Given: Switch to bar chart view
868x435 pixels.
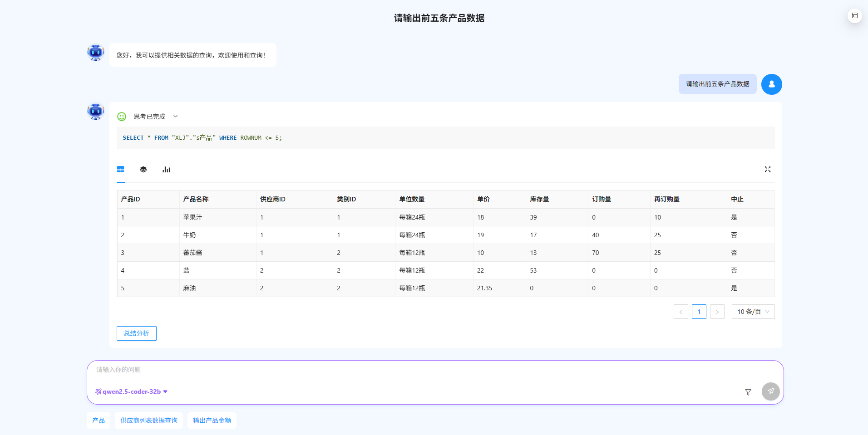Looking at the screenshot, I should (166, 169).
